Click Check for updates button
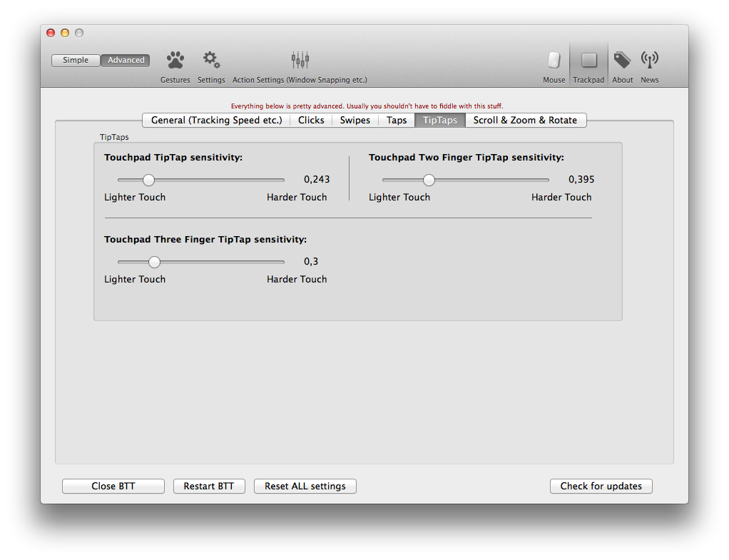Screen dimensions: 729x560 pyautogui.click(x=601, y=486)
